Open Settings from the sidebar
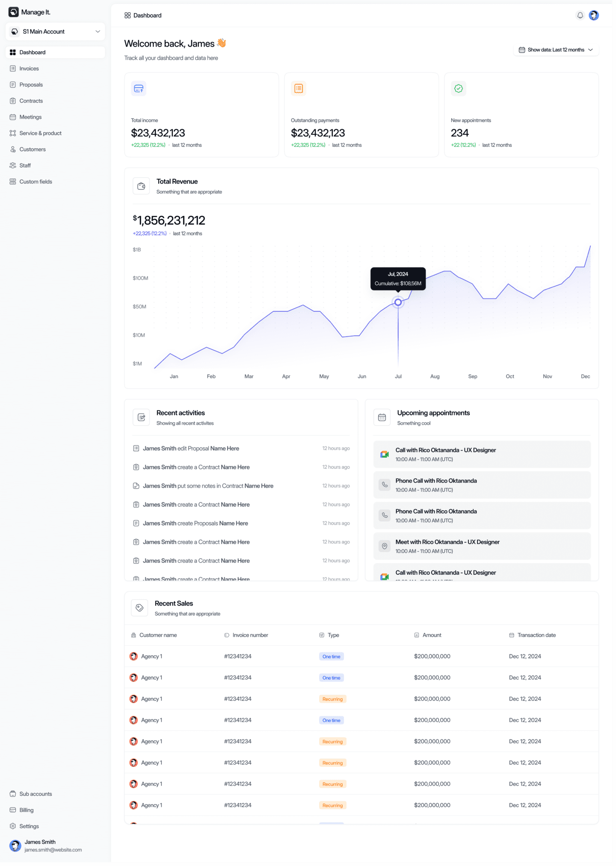Screen dimensions: 616x866 click(x=29, y=826)
